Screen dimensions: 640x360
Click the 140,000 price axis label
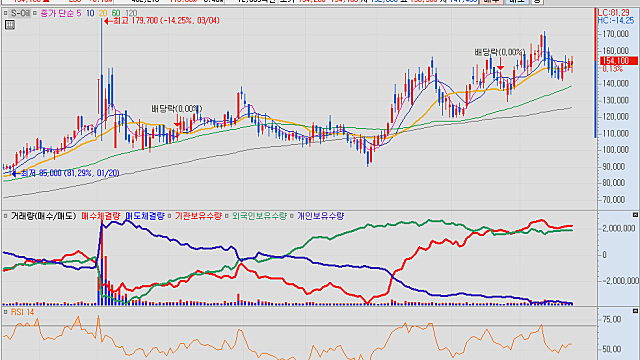tap(616, 84)
